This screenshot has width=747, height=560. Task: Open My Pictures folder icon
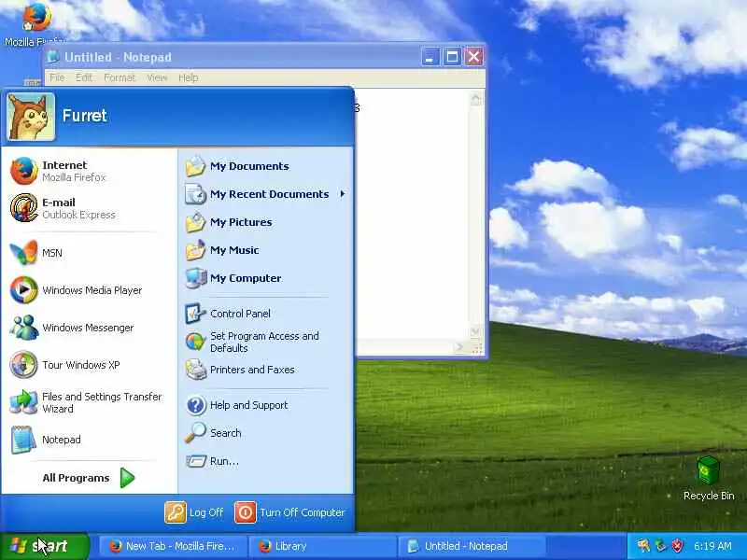click(x=195, y=222)
